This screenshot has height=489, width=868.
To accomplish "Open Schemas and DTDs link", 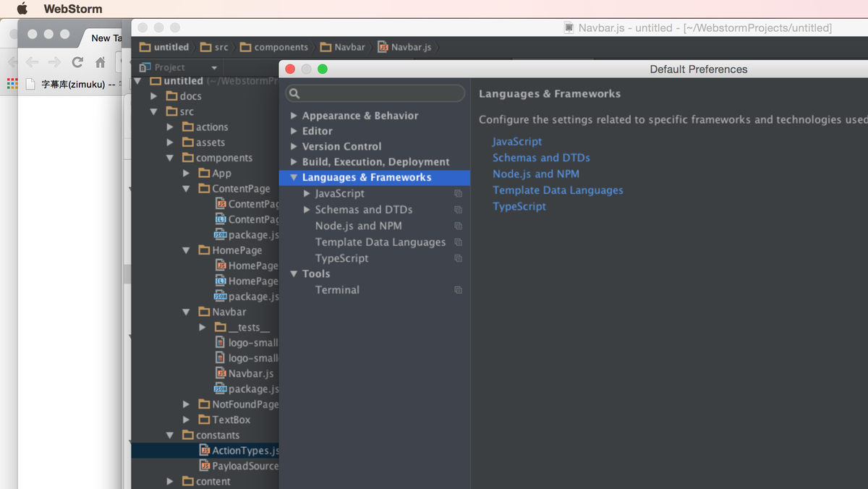I will pos(541,158).
